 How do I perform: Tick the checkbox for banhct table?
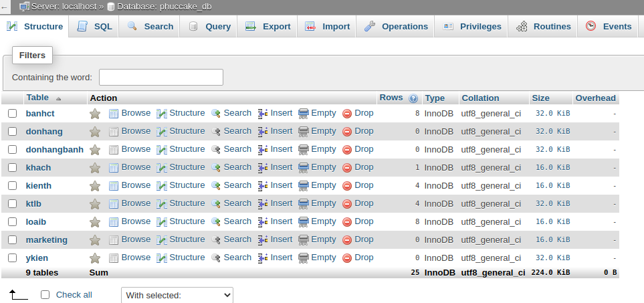(12, 114)
